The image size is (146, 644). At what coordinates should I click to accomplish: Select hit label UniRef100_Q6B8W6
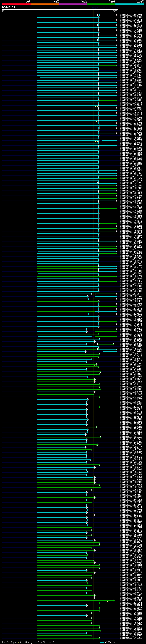pos(131,600)
